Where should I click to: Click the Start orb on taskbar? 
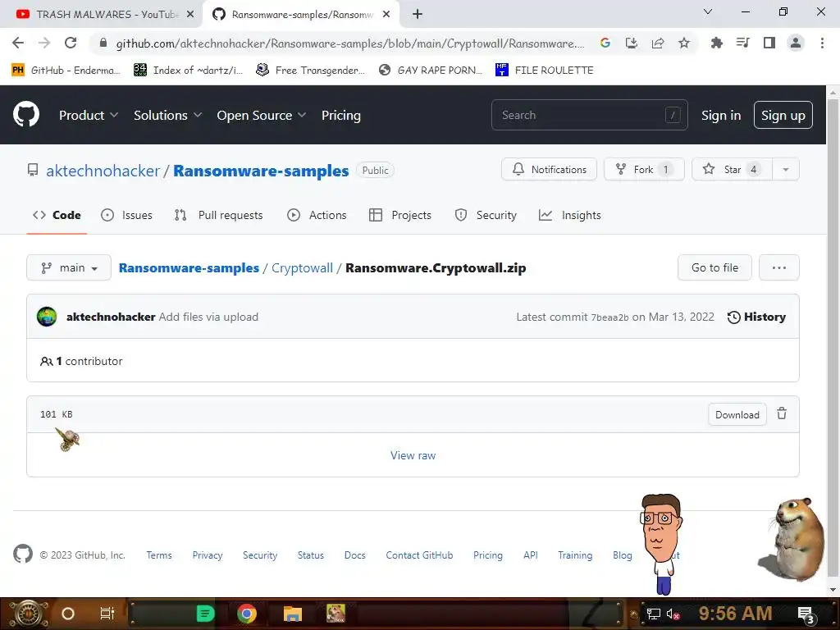point(28,614)
